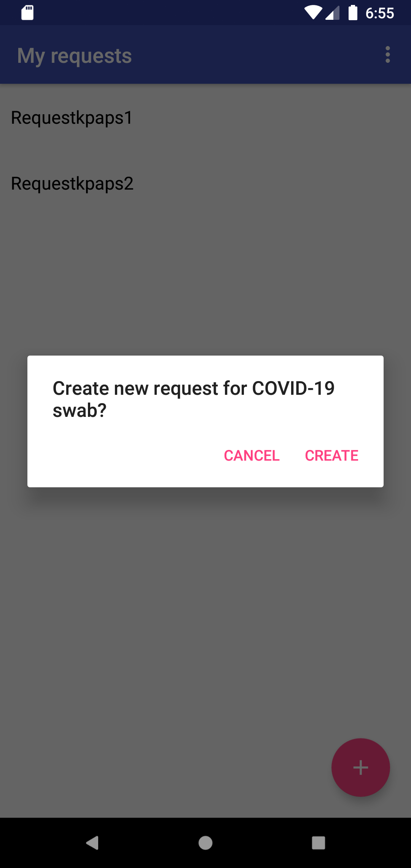Tap the Android home circle button
This screenshot has height=868, width=411.
point(205,842)
